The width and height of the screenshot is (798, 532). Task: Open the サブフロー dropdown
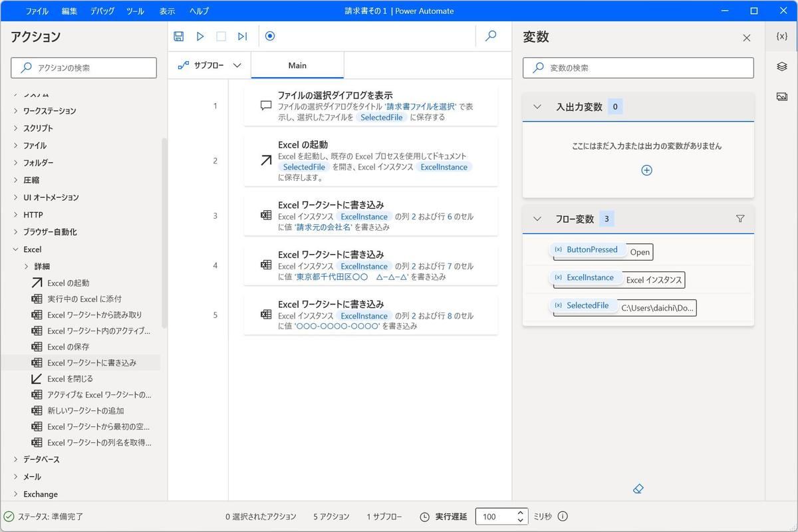209,65
